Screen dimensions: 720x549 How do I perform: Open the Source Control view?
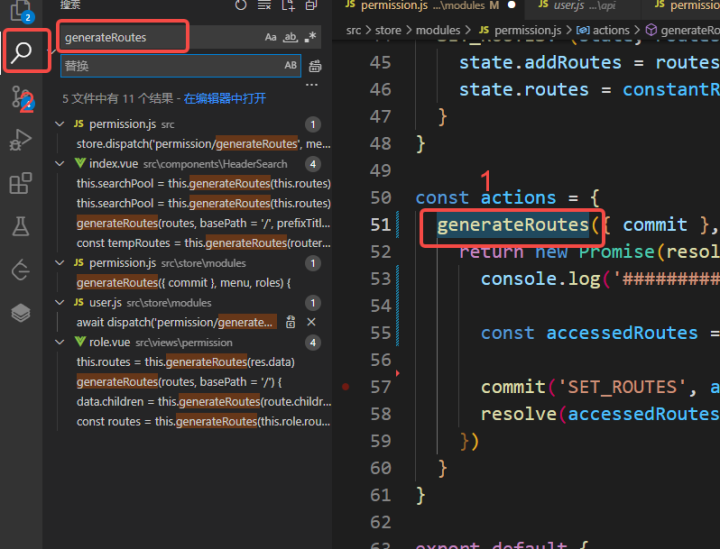pos(21,98)
